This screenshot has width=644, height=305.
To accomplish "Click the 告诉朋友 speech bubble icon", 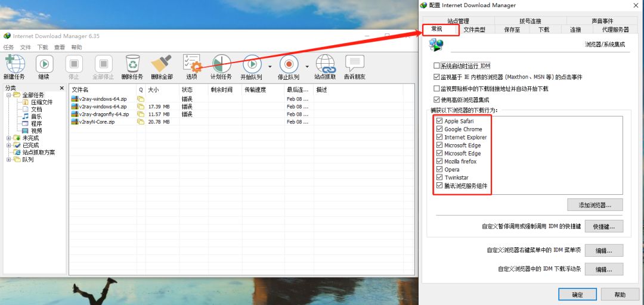I will point(354,64).
